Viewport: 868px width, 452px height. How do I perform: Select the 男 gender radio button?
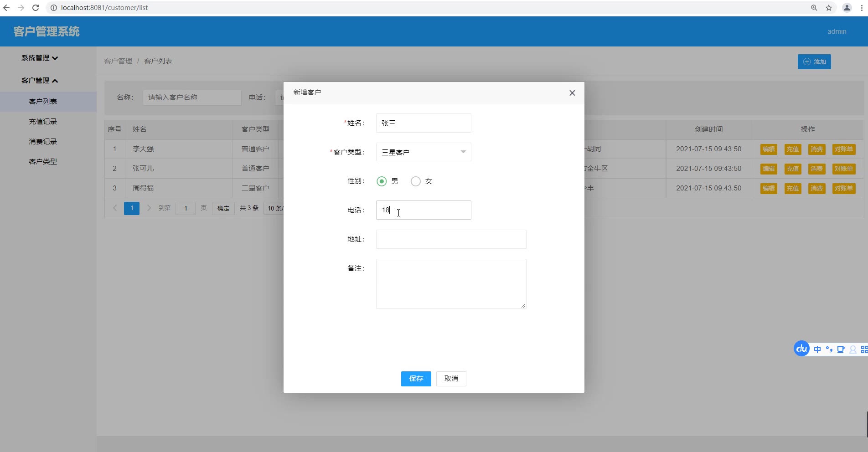382,181
